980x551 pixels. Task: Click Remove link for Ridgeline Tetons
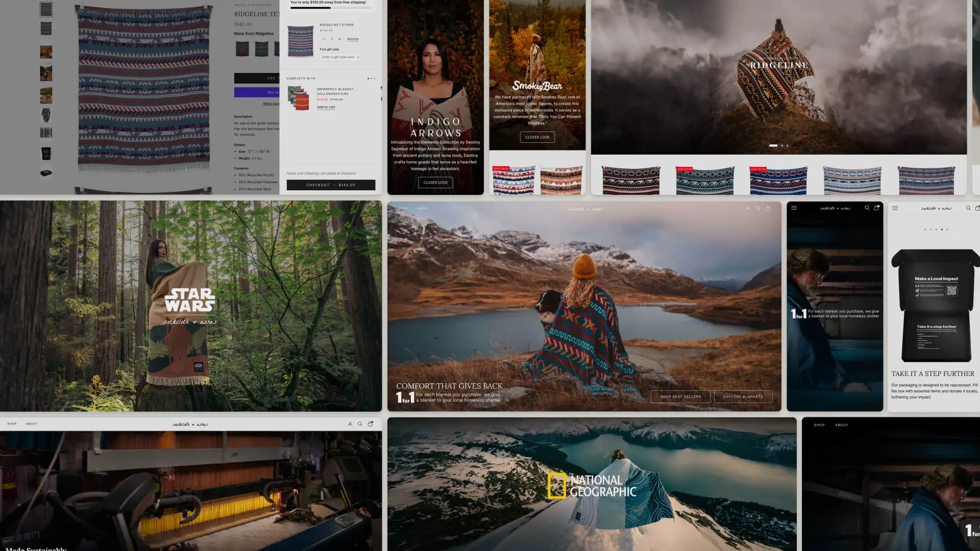tap(353, 39)
